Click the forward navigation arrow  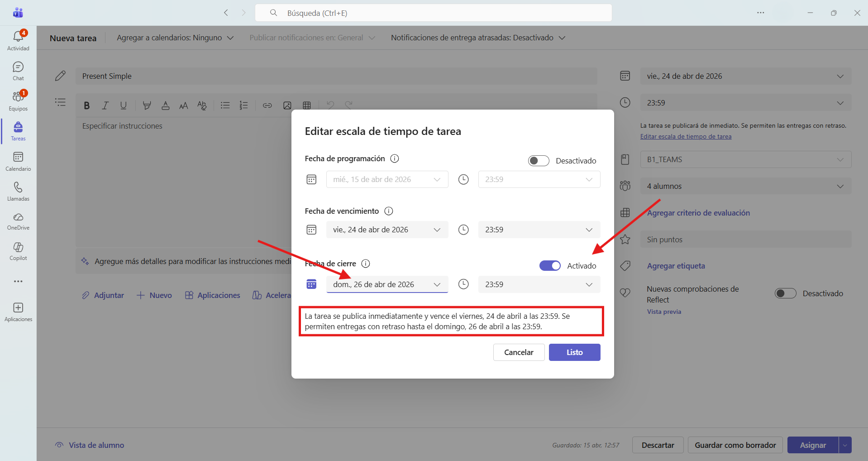point(243,13)
